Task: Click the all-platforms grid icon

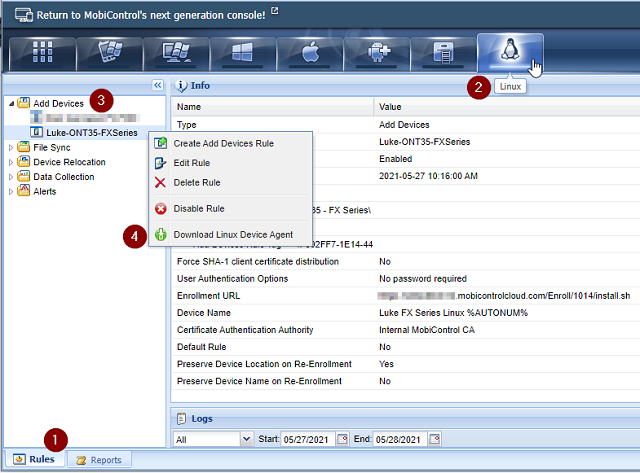Action: (x=43, y=54)
